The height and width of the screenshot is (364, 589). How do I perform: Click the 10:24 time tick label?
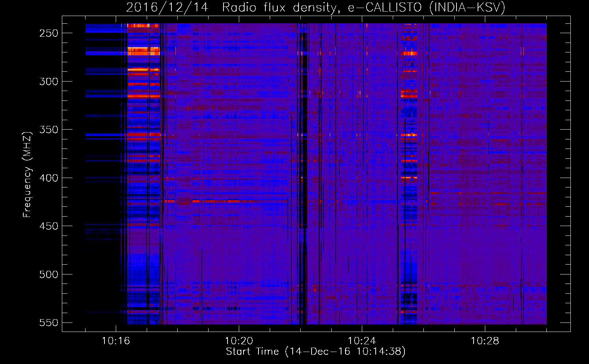[x=362, y=341]
